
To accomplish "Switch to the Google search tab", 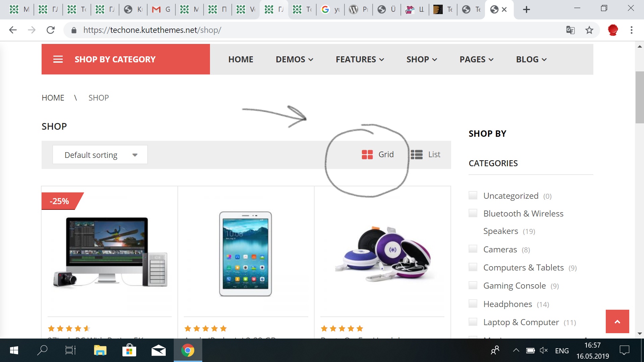I will tap(330, 10).
